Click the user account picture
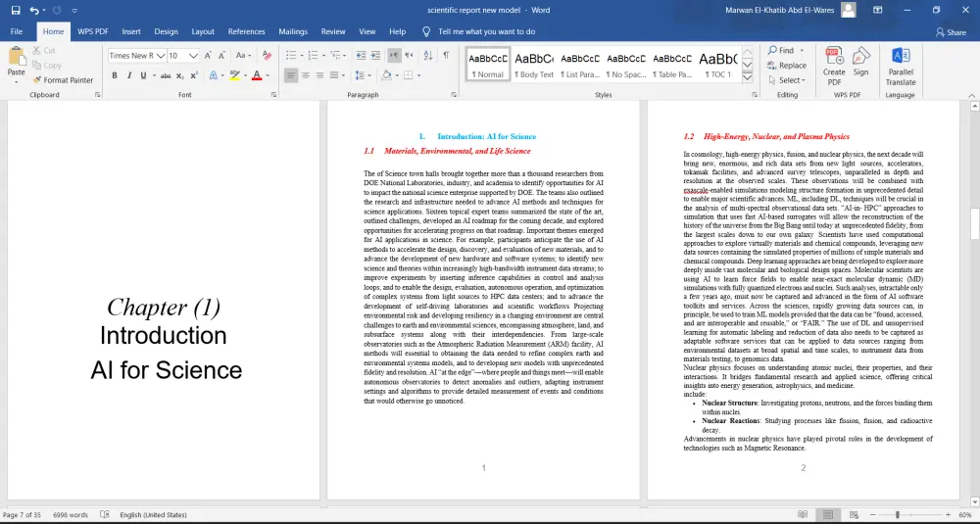The width and height of the screenshot is (980, 524). [848, 10]
